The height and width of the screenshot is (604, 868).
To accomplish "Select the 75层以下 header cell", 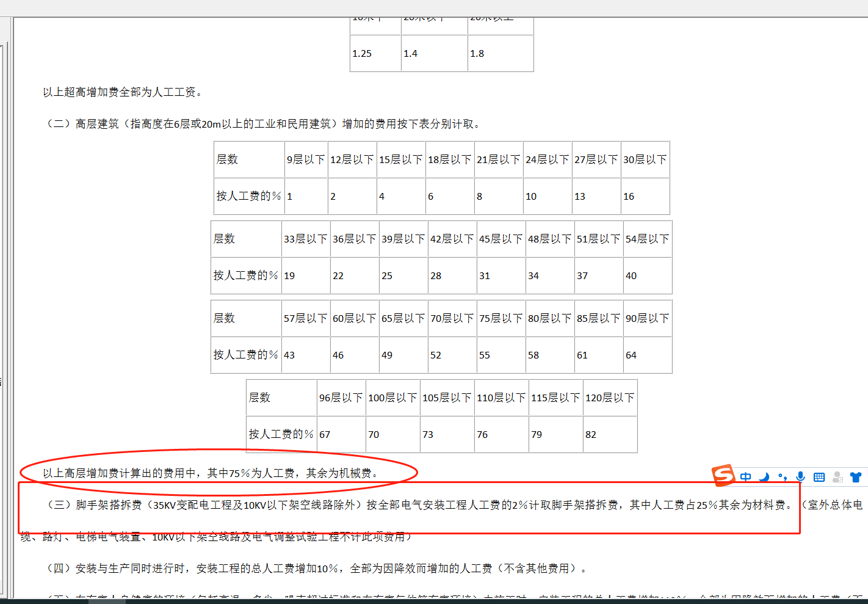I will click(x=501, y=318).
